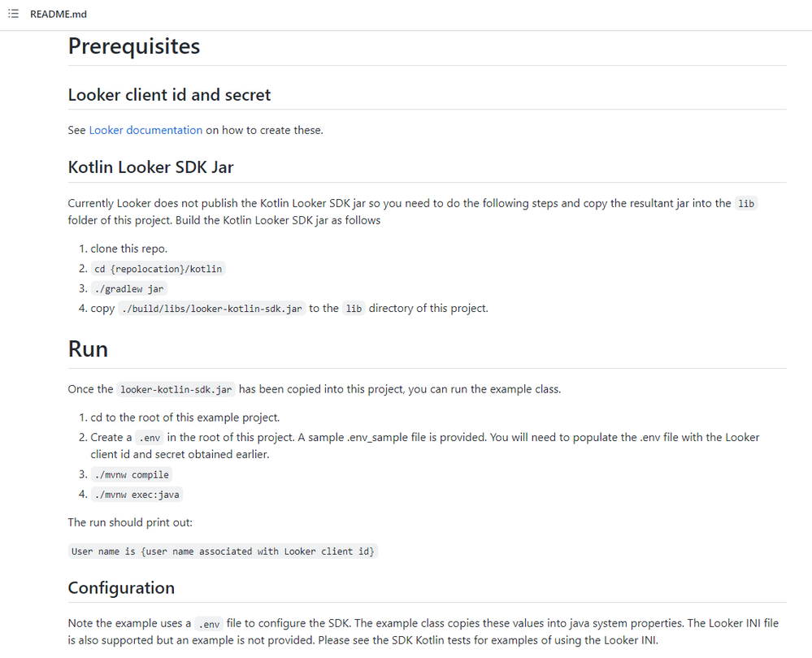Click the Kotlin Looker SDK Jar heading

click(x=150, y=167)
